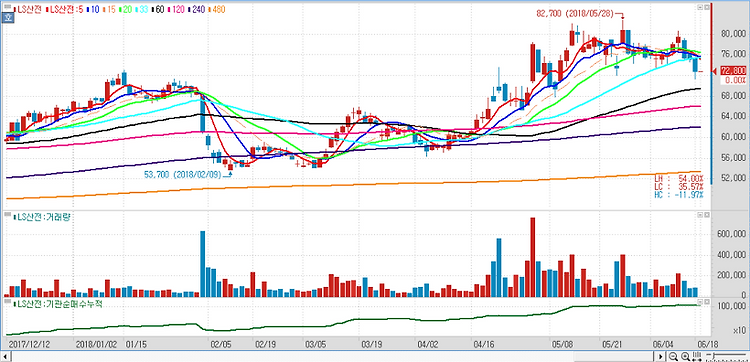The height and width of the screenshot is (362, 750).
Task: Minimize the institutional net-buy panel
Action: click(x=700, y=302)
